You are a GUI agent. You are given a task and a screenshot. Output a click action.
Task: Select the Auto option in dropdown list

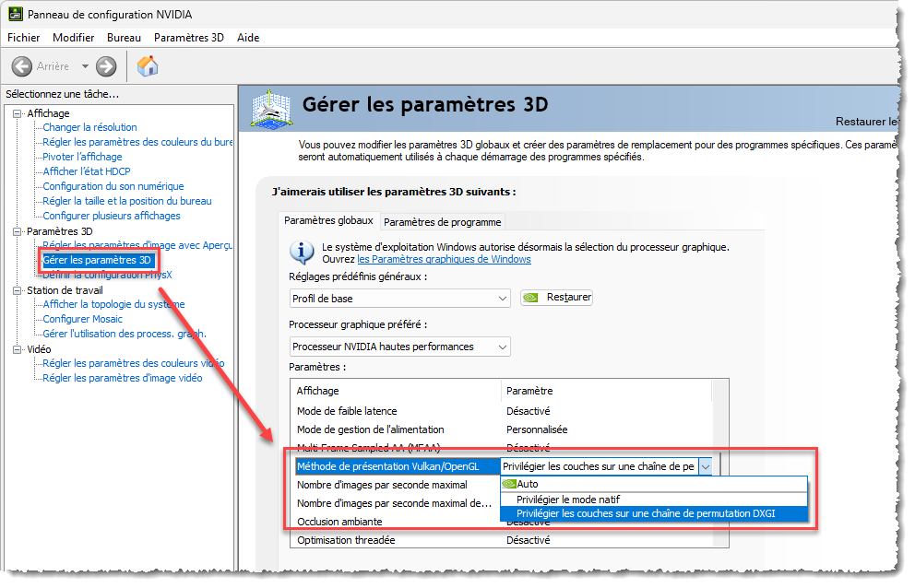[x=654, y=484]
